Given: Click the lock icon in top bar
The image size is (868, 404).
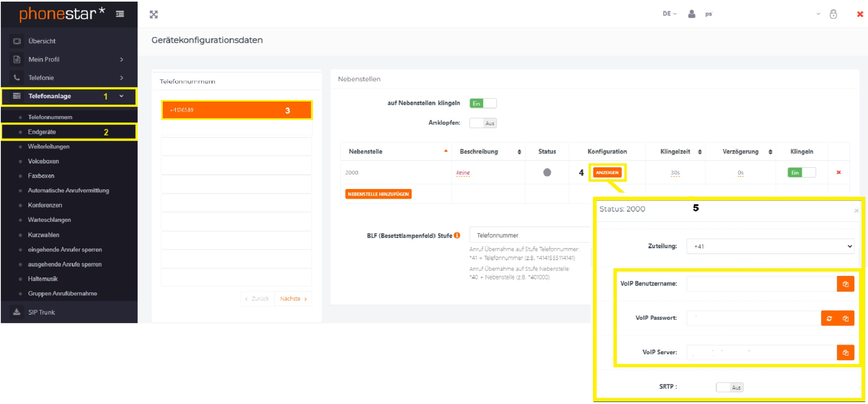Looking at the screenshot, I should [x=833, y=14].
